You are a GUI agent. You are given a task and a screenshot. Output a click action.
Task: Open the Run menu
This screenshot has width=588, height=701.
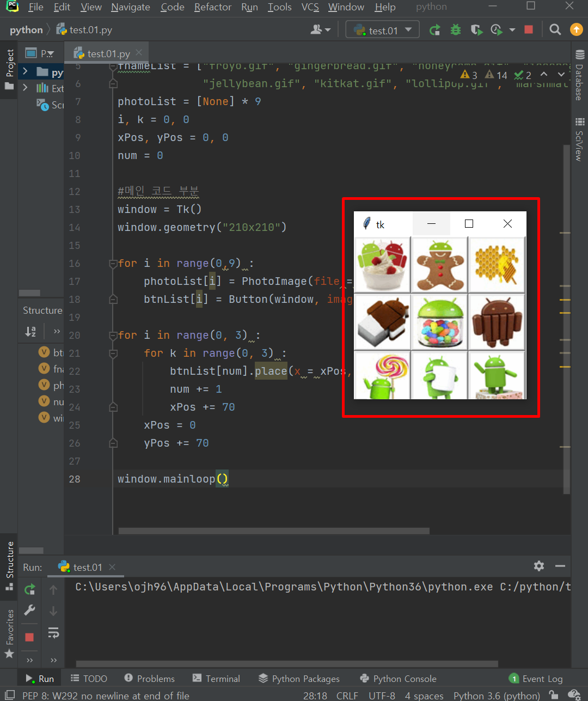click(x=249, y=7)
